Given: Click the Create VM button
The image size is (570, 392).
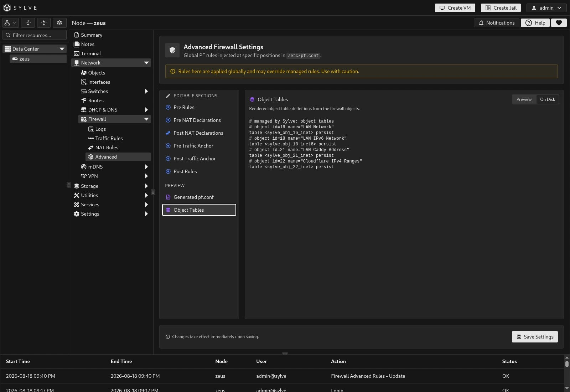Looking at the screenshot, I should click(x=455, y=8).
